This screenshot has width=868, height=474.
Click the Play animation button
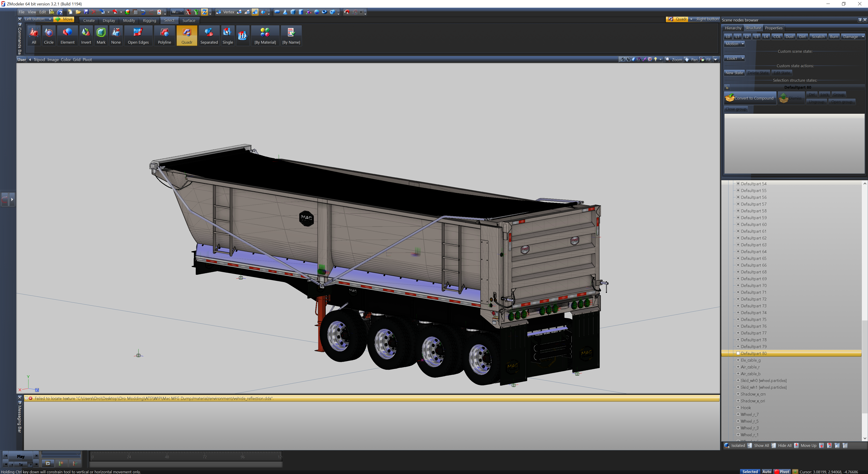tap(21, 456)
